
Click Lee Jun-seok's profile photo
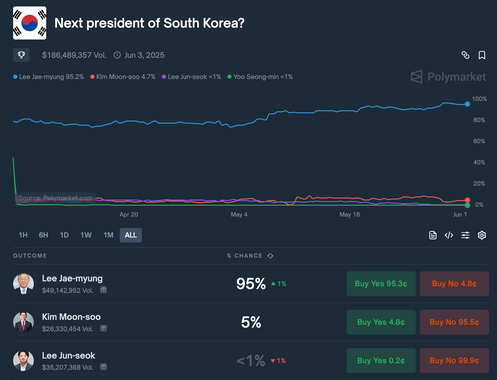[x=23, y=361]
